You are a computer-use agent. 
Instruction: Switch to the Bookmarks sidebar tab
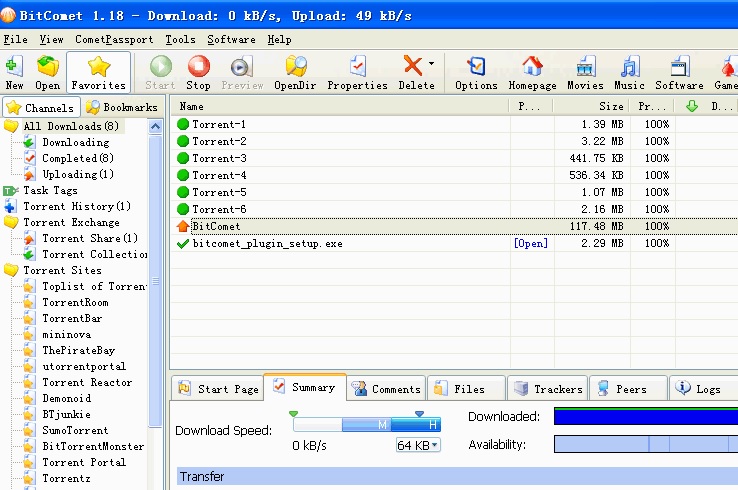[121, 107]
